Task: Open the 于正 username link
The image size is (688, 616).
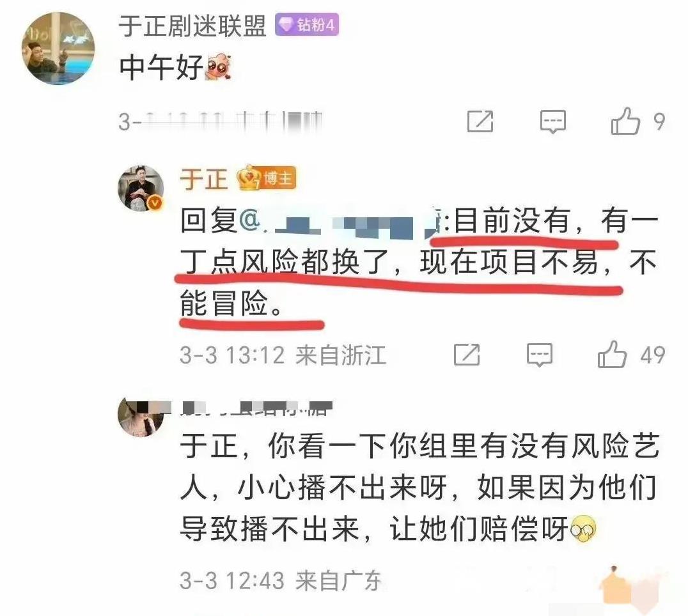Action: 204,179
